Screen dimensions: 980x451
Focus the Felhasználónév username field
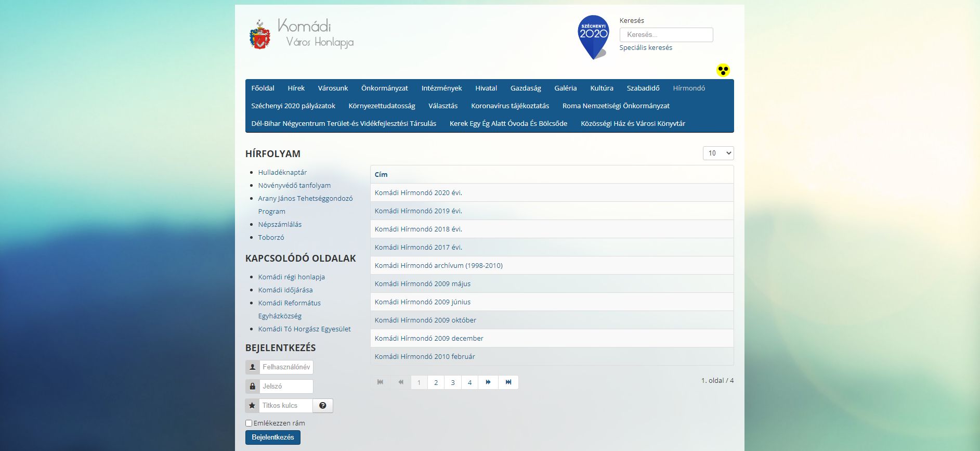[286, 367]
